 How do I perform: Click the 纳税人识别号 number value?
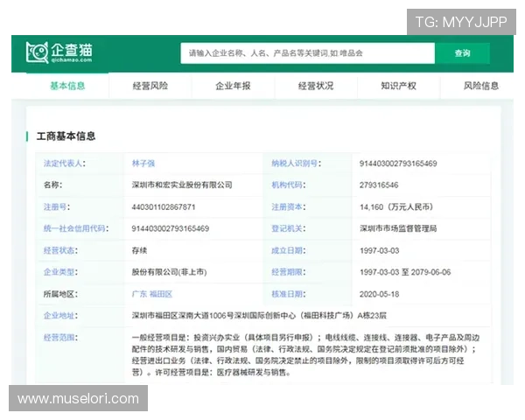pos(398,164)
